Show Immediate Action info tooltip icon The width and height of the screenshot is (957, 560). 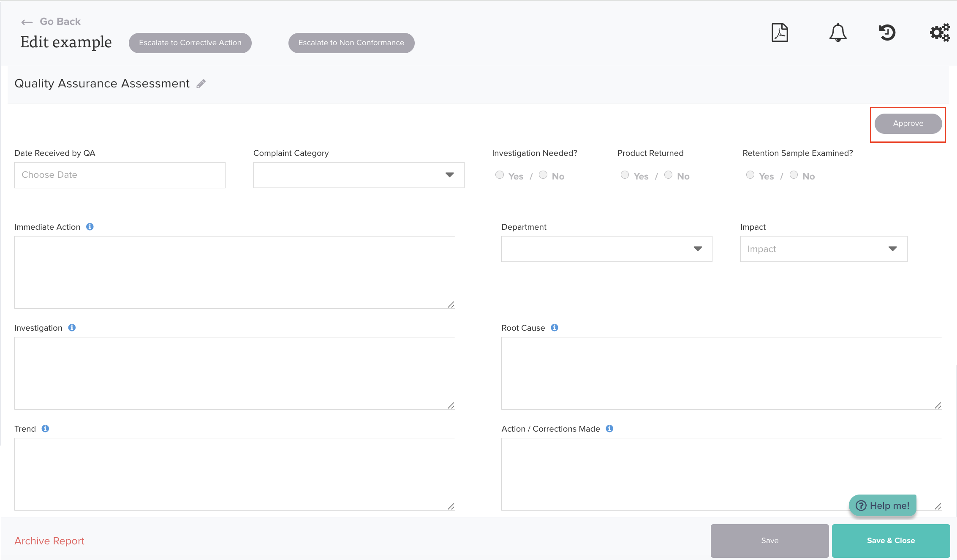pyautogui.click(x=90, y=227)
